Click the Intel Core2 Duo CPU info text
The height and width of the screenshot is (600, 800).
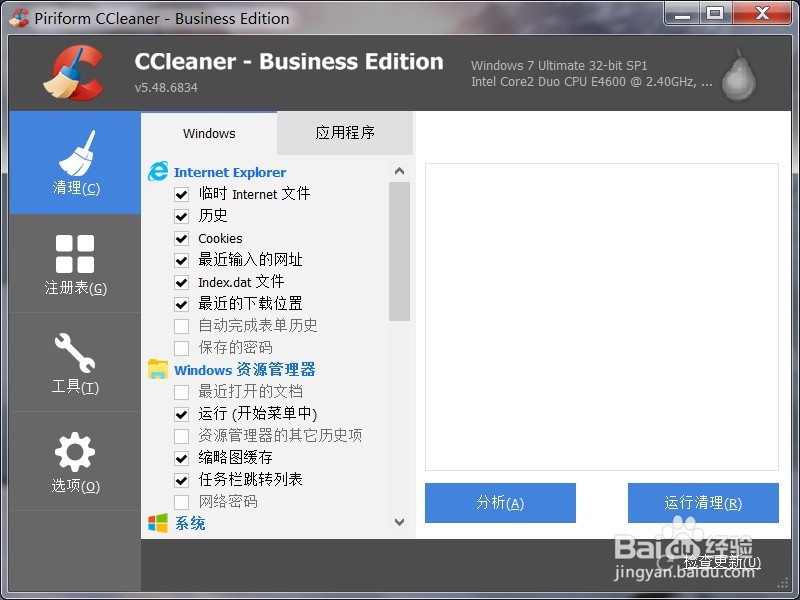pyautogui.click(x=591, y=82)
